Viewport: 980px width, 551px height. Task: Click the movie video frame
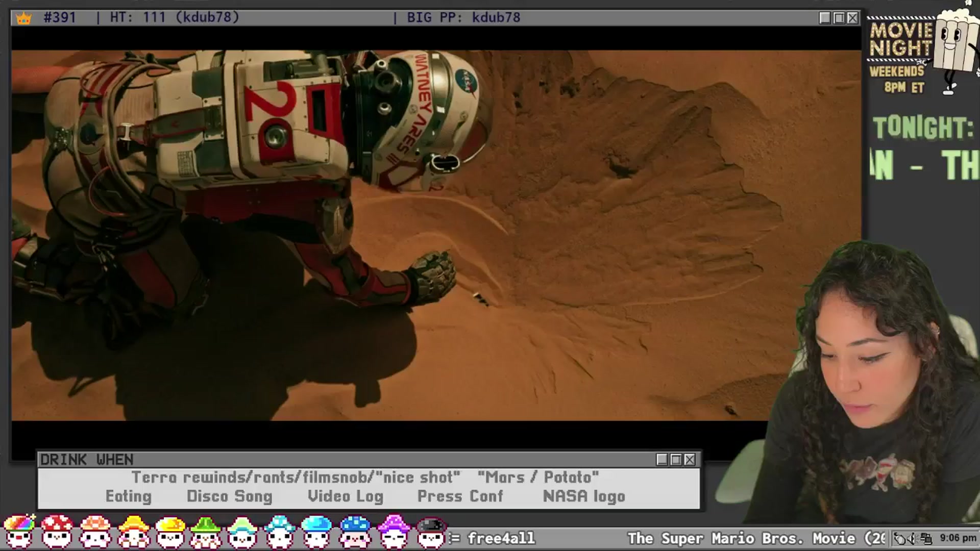pos(436,235)
